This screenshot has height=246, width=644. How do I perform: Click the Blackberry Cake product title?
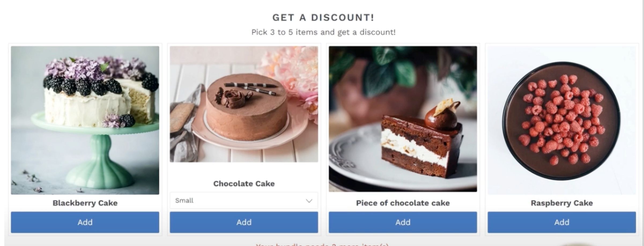[85, 203]
